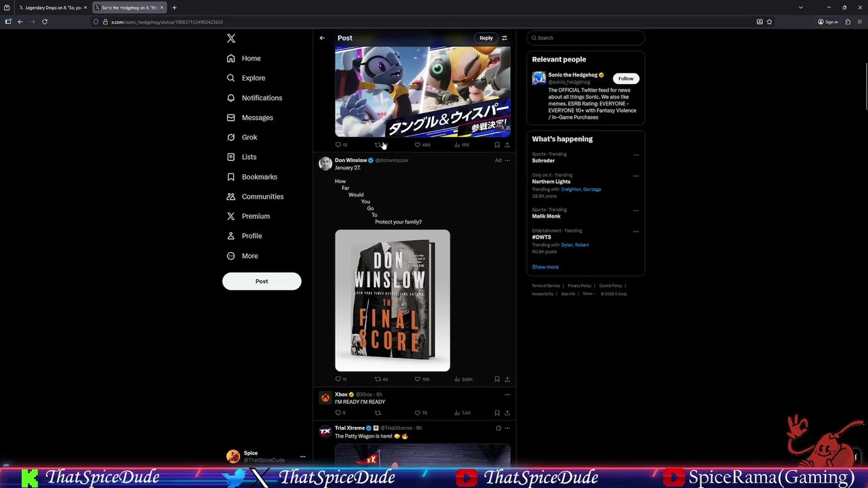Open the Northern Lights trending topic
This screenshot has width=868, height=488.
coord(551,182)
